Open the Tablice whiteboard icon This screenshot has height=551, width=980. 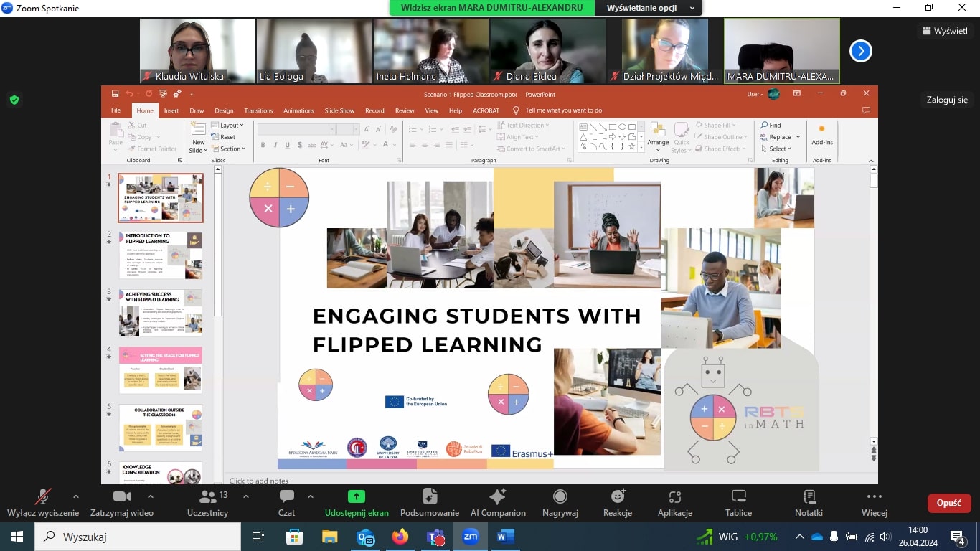pos(738,497)
